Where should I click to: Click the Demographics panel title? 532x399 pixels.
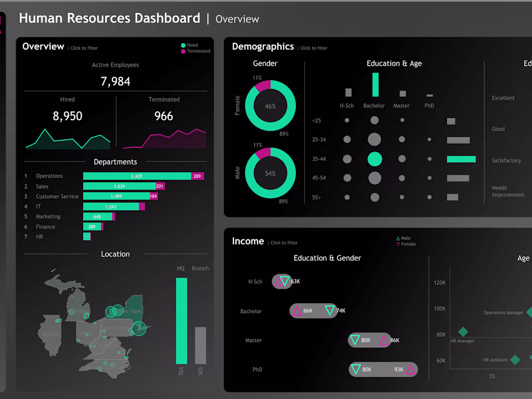(263, 46)
